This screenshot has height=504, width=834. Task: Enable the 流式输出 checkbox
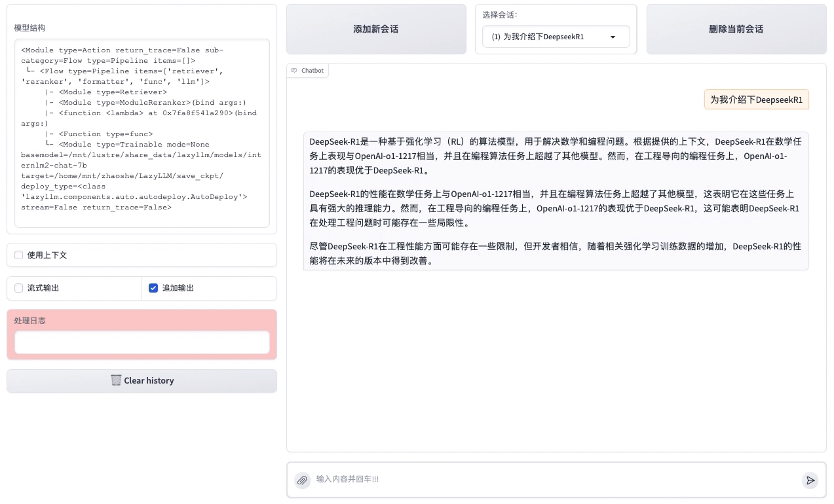pos(19,288)
